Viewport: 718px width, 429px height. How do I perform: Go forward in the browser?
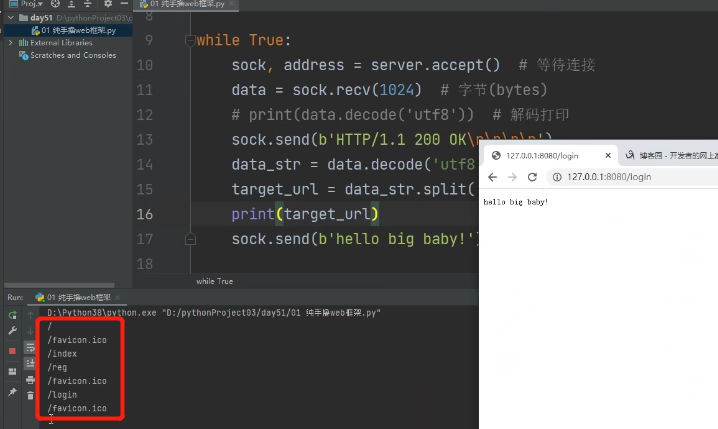[x=512, y=177]
